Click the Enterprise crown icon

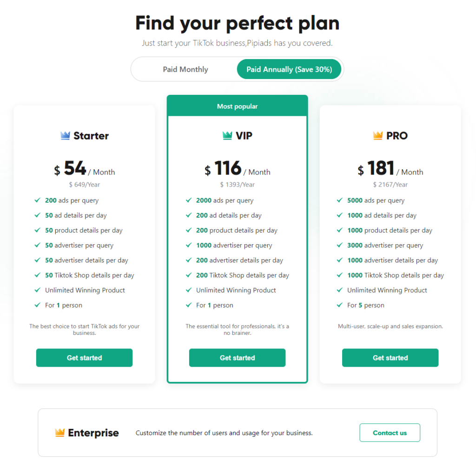tap(60, 433)
